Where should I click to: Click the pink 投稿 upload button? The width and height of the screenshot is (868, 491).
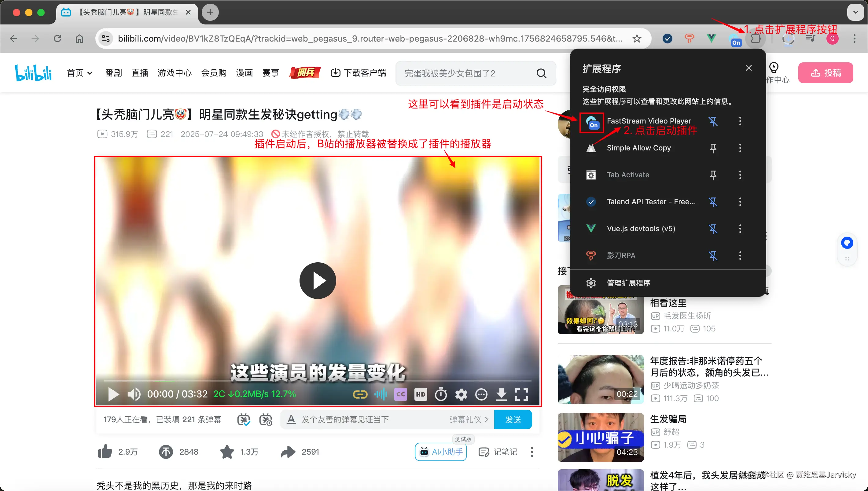tap(826, 73)
